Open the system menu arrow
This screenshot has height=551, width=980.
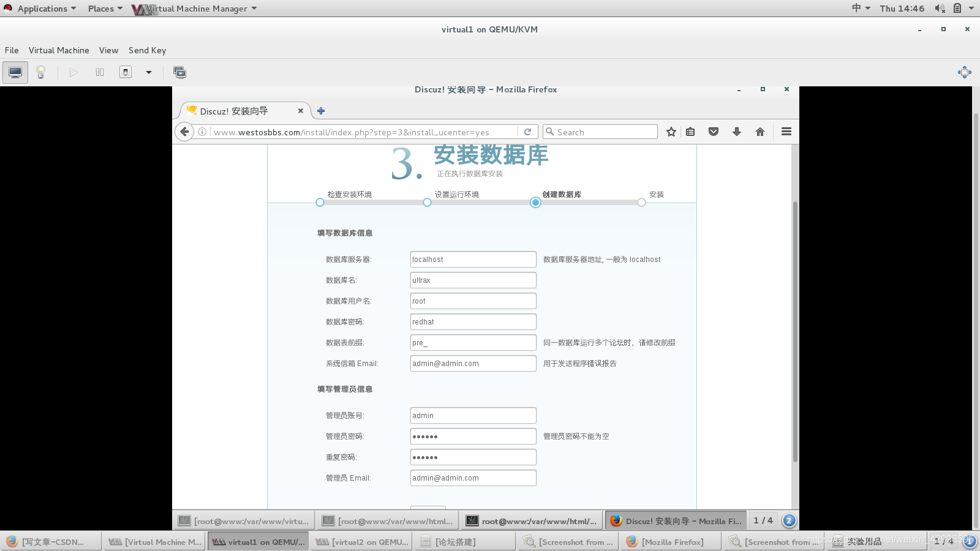coord(971,9)
